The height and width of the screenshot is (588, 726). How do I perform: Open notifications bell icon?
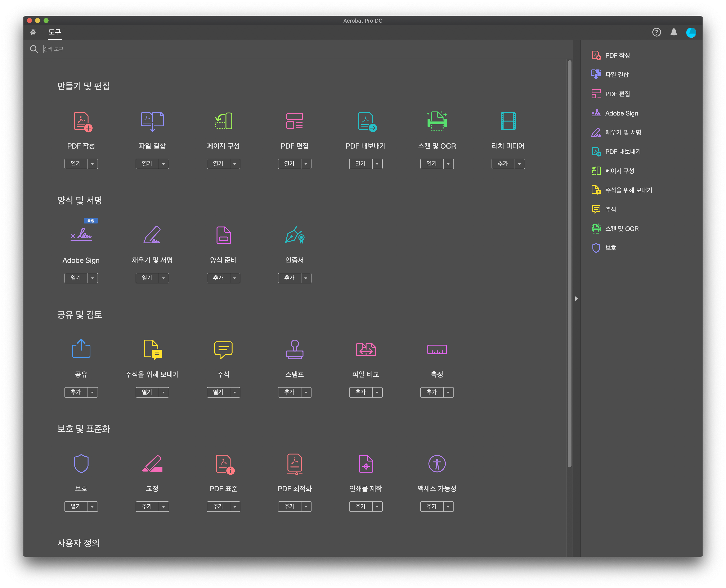[673, 32]
